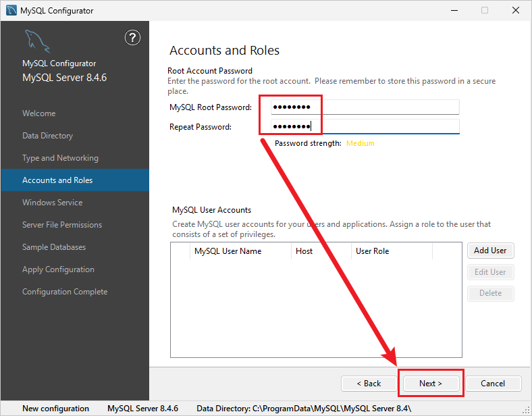532x416 pixels.
Task: Click the Accounts and Roles heading
Action: click(x=224, y=50)
